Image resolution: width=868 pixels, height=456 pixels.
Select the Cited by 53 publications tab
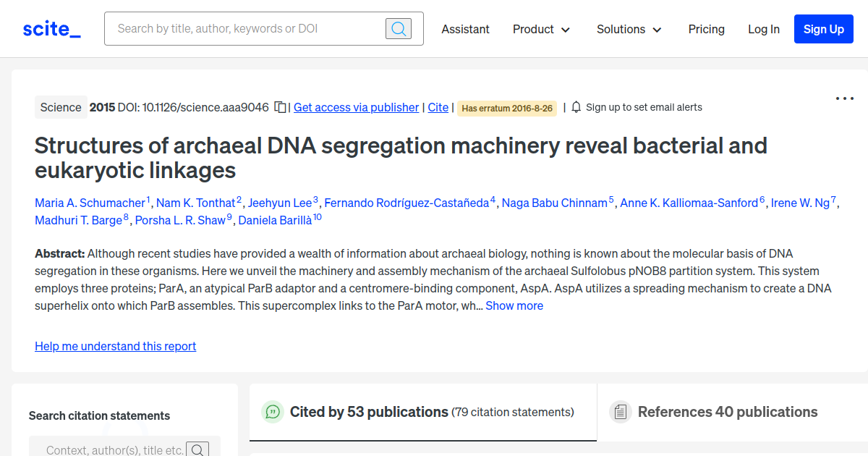click(x=368, y=412)
